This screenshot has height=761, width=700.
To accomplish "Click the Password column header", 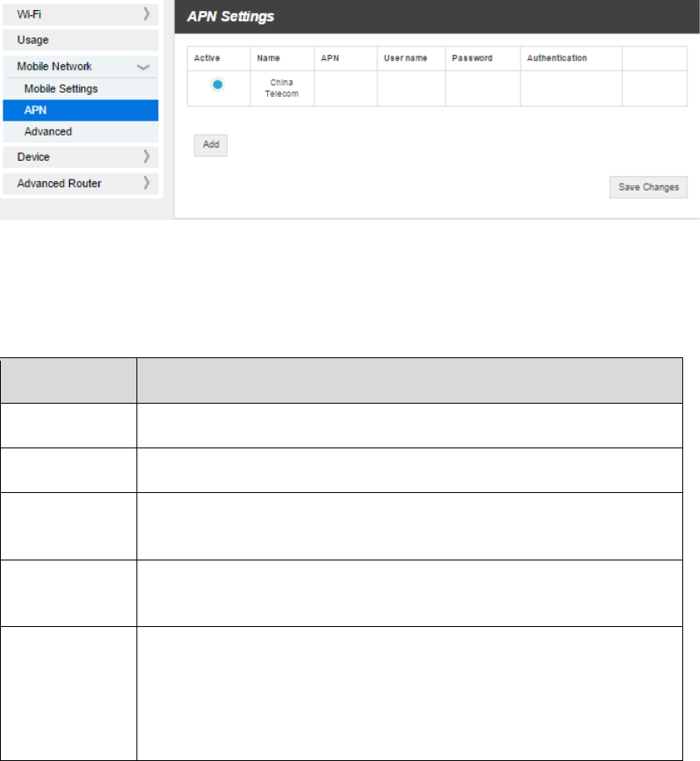I will (x=483, y=58).
